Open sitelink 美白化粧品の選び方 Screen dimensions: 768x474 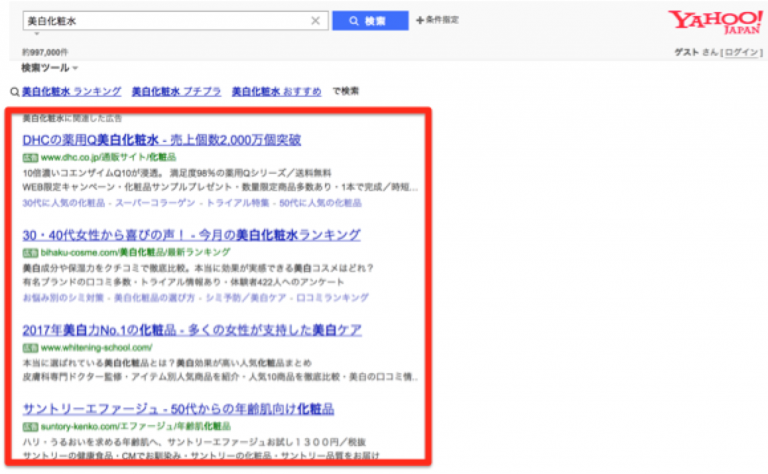click(x=154, y=298)
